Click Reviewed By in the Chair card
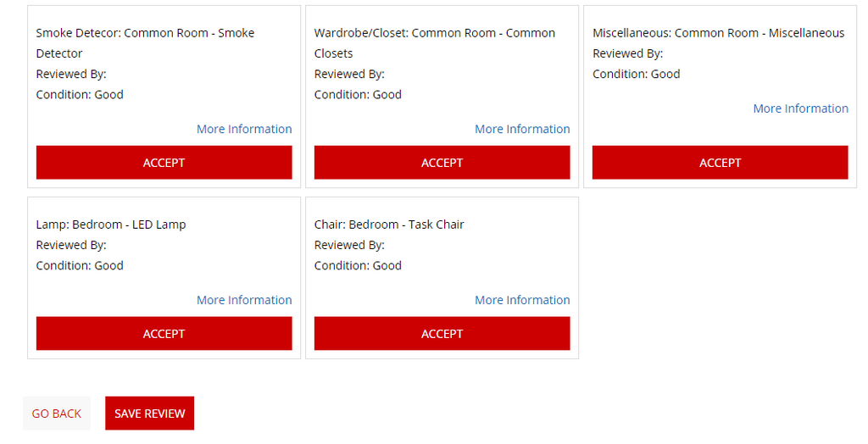 349,245
